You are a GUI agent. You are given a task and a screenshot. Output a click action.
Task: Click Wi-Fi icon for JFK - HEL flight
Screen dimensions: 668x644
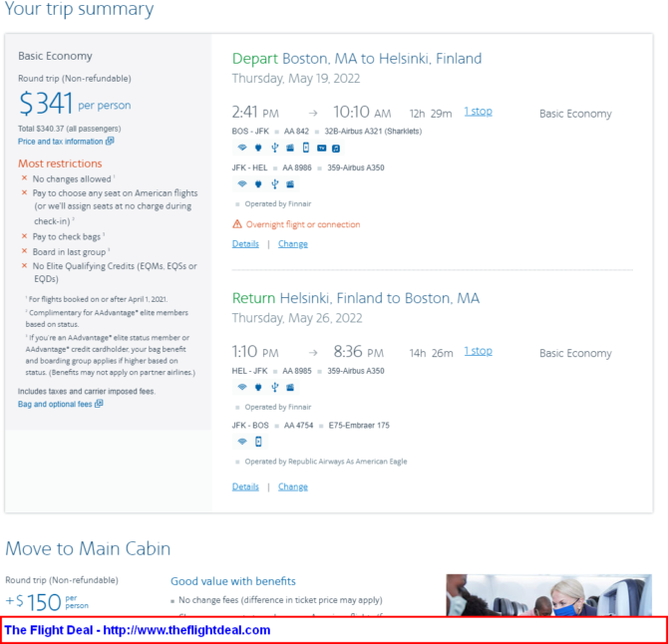[x=242, y=184]
